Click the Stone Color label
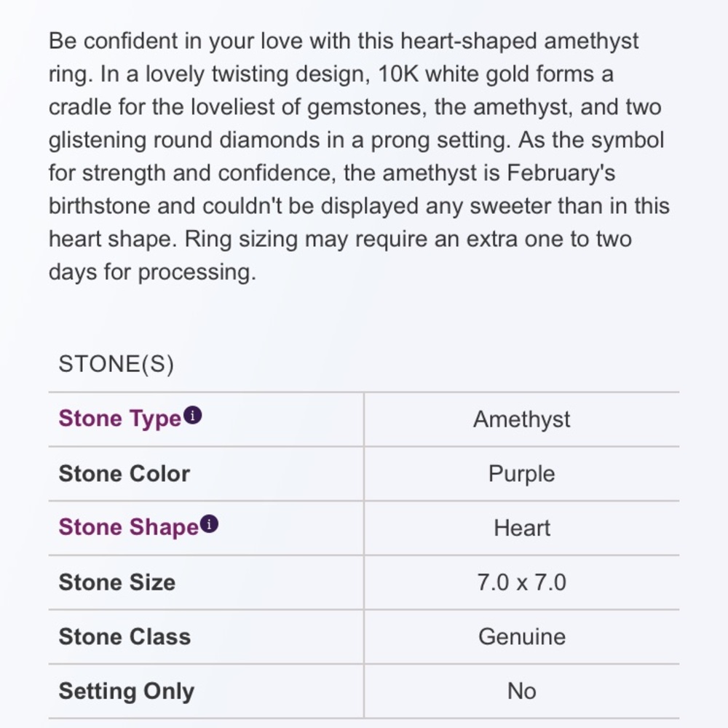 (x=124, y=474)
